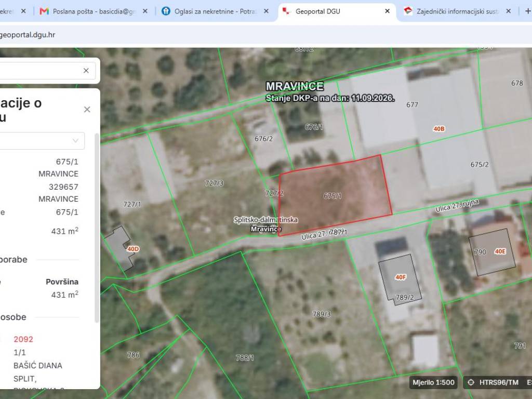Click the red 2092 ownership link
This screenshot has height=399, width=532.
(x=23, y=339)
